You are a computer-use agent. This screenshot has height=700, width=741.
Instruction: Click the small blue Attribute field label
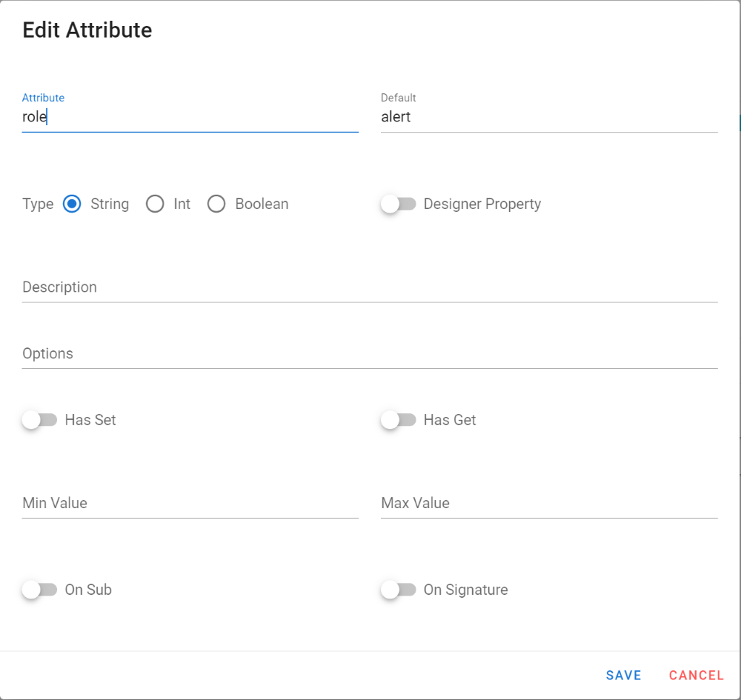coord(43,98)
